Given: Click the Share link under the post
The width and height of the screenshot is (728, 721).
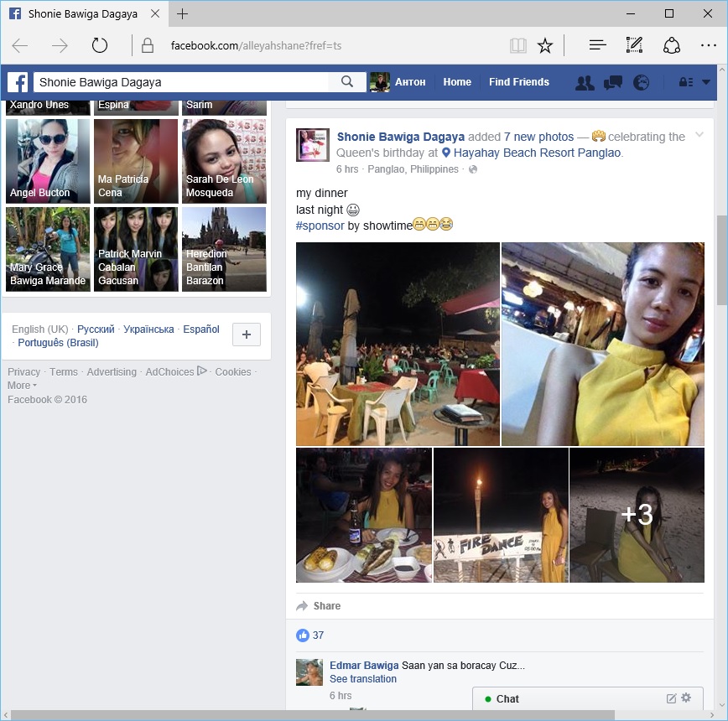Looking at the screenshot, I should [326, 606].
